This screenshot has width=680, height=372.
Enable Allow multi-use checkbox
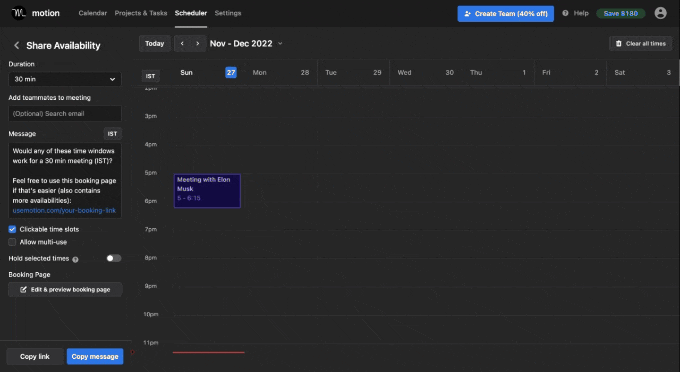coord(12,242)
